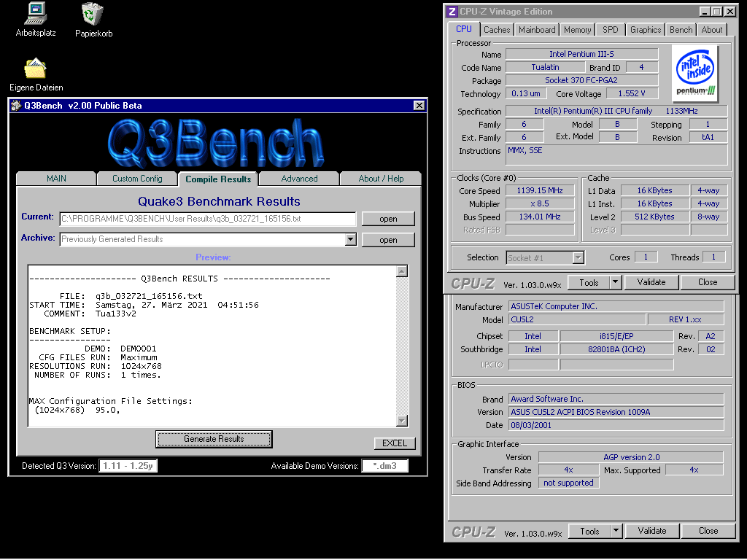
Task: Click the 'Tualatin' code name value
Action: point(545,67)
